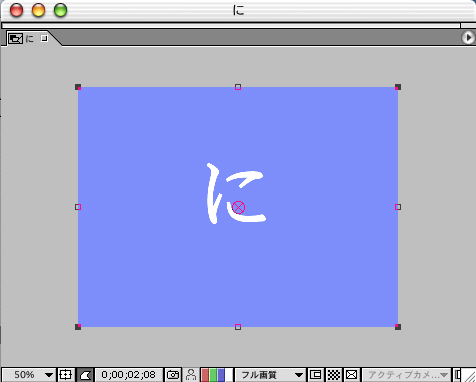Screen dimensions: 476x382
Task: Click the bottom-right corner layer handle
Action: 398,327
